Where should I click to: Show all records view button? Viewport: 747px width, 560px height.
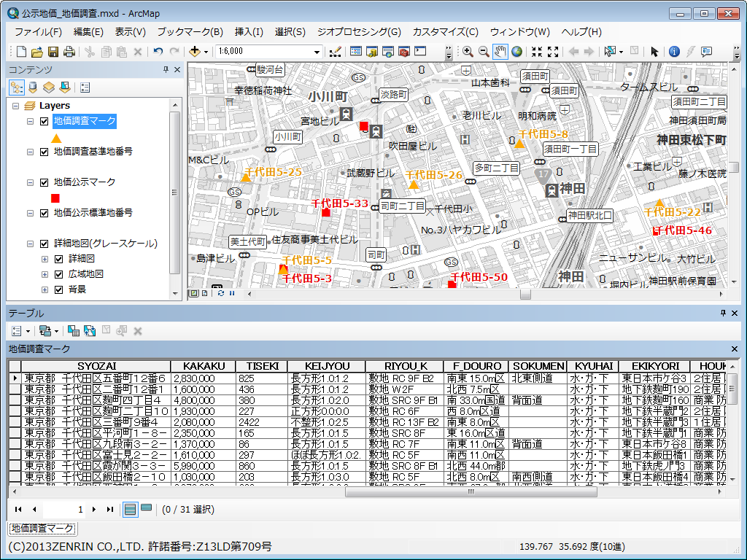click(130, 509)
